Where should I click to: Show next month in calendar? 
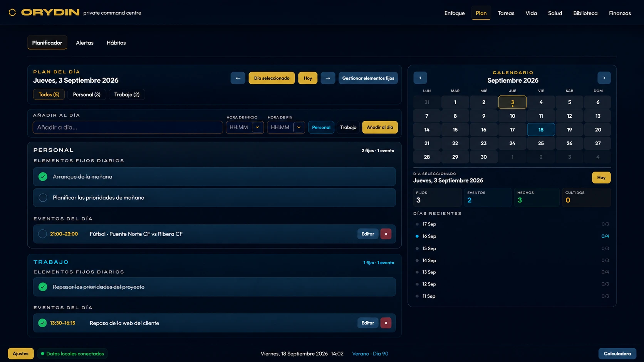pyautogui.click(x=604, y=78)
